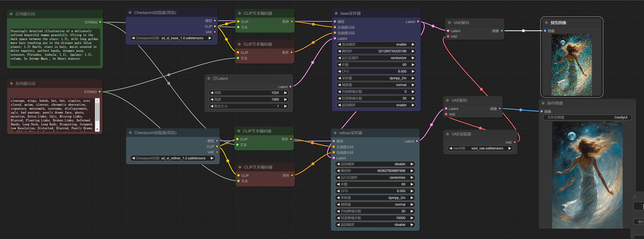Click the 反向提示词 node collapse dot

pos(11,83)
